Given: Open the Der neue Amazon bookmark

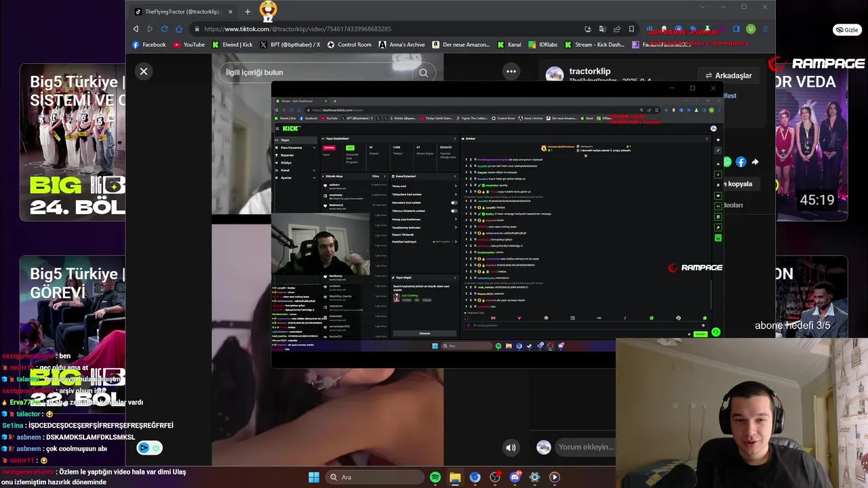Looking at the screenshot, I should pyautogui.click(x=461, y=45).
